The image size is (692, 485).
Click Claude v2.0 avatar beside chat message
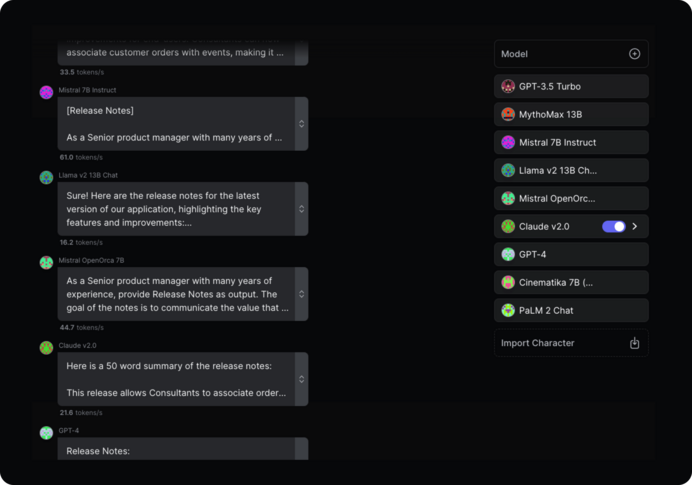[x=46, y=348]
